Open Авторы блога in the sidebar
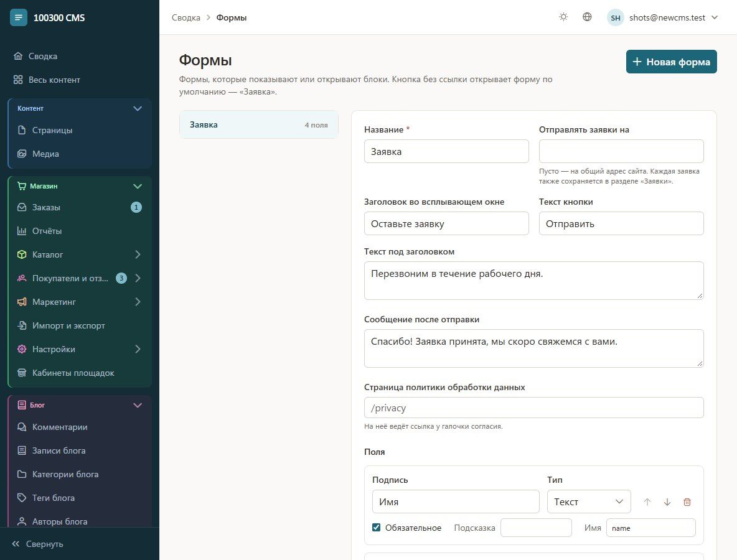Screen dimensions: 737x560 pyautogui.click(x=80, y=521)
